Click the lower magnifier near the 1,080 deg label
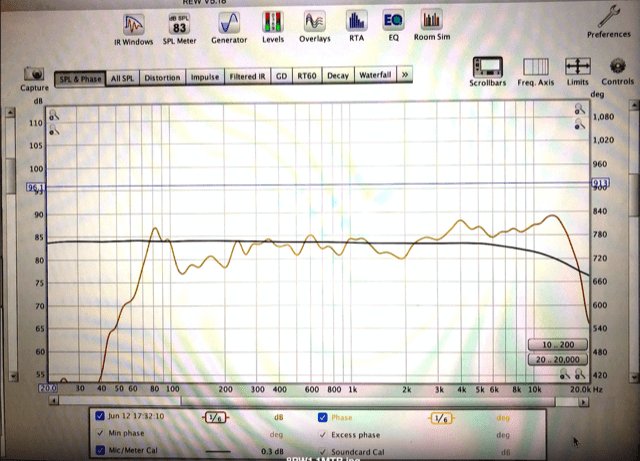The height and width of the screenshot is (461, 640). [580, 124]
